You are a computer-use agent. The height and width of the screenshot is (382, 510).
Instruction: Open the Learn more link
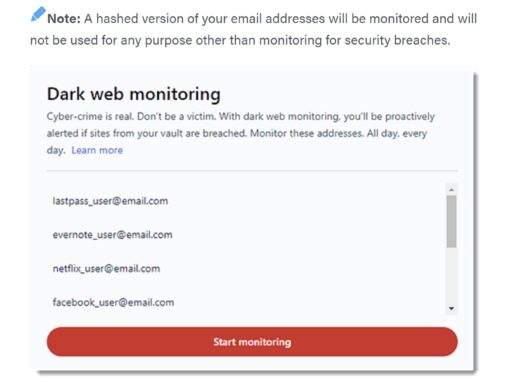tap(97, 150)
